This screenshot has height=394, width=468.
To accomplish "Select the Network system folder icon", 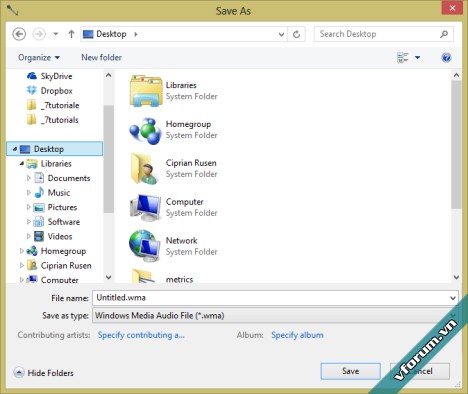I will click(146, 246).
